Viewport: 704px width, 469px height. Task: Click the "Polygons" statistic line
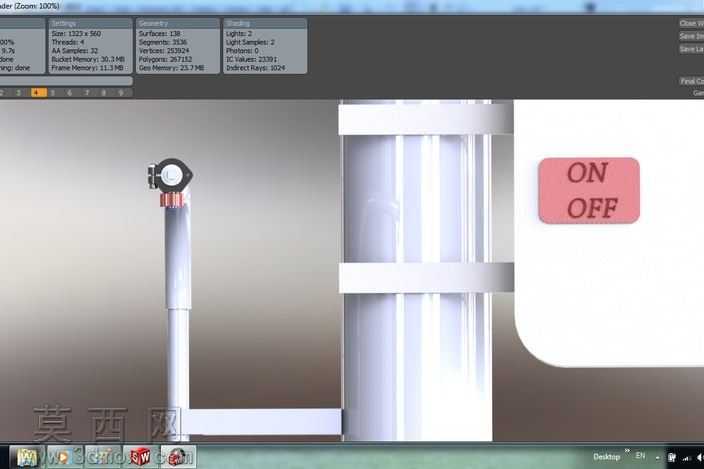[165, 59]
